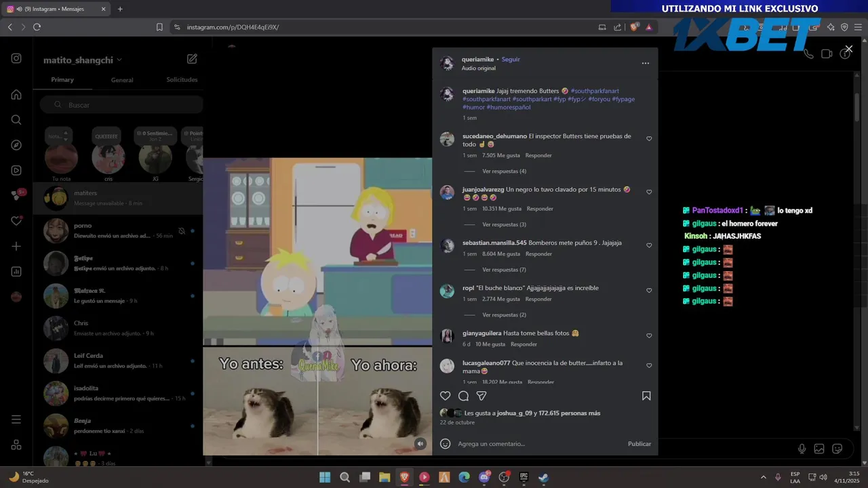Viewport: 868px width, 488px height.
Task: Like sebastian.mansilla.545's comment
Action: 649,245
